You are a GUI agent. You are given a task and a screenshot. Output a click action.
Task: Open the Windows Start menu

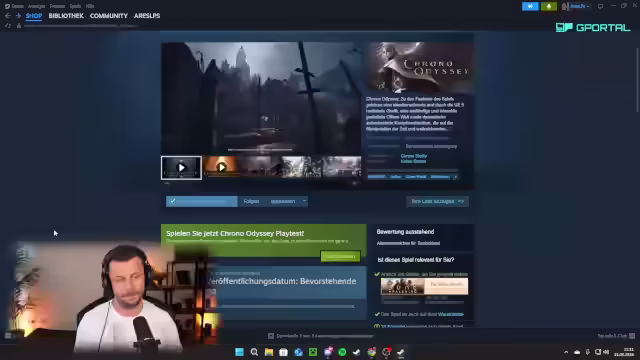click(x=239, y=352)
